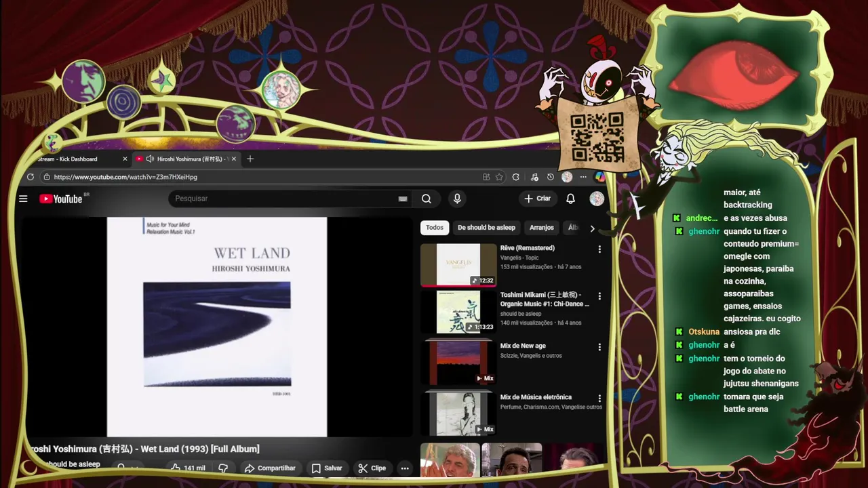Select the Hiroshi Yoshimura YouTube tab

186,159
